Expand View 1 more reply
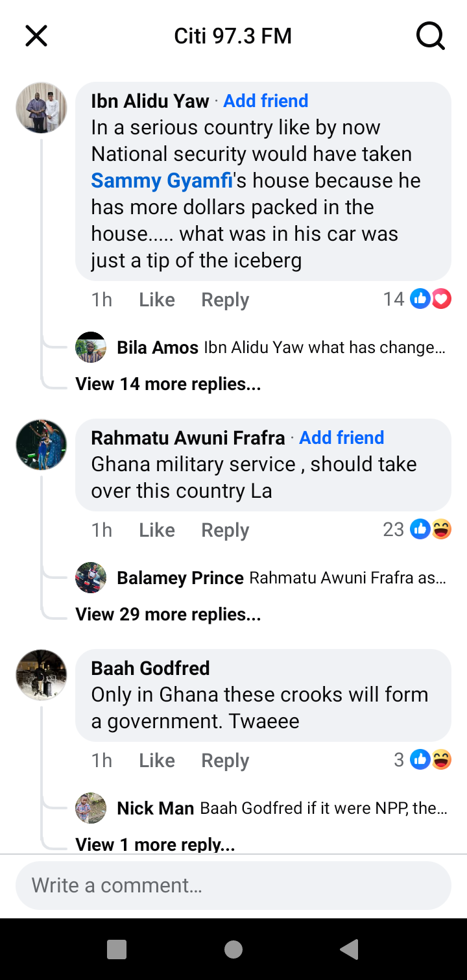 (155, 844)
